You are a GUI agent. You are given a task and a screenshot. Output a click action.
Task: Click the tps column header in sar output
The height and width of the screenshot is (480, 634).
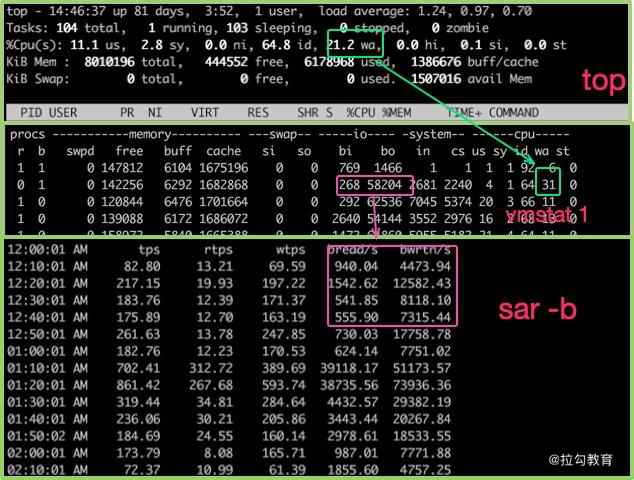(x=150, y=248)
